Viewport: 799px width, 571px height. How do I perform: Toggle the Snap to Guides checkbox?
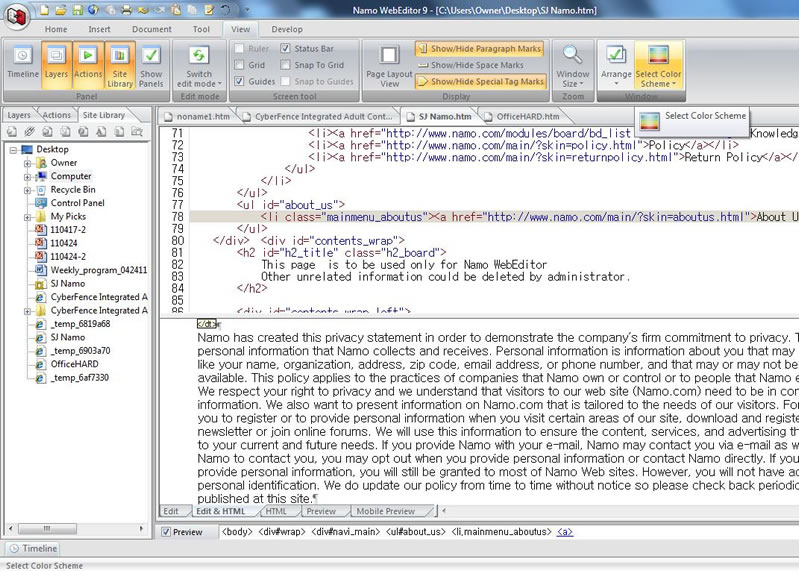pyautogui.click(x=285, y=81)
